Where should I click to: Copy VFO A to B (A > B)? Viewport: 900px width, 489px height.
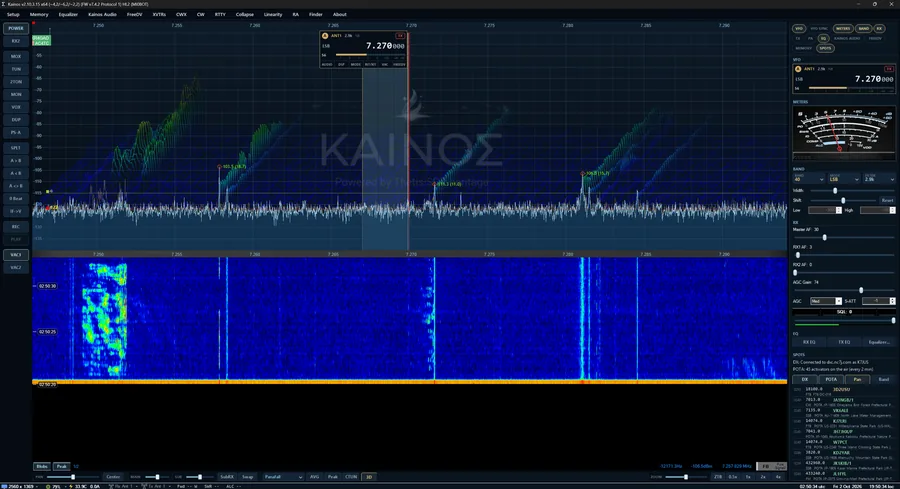15,160
